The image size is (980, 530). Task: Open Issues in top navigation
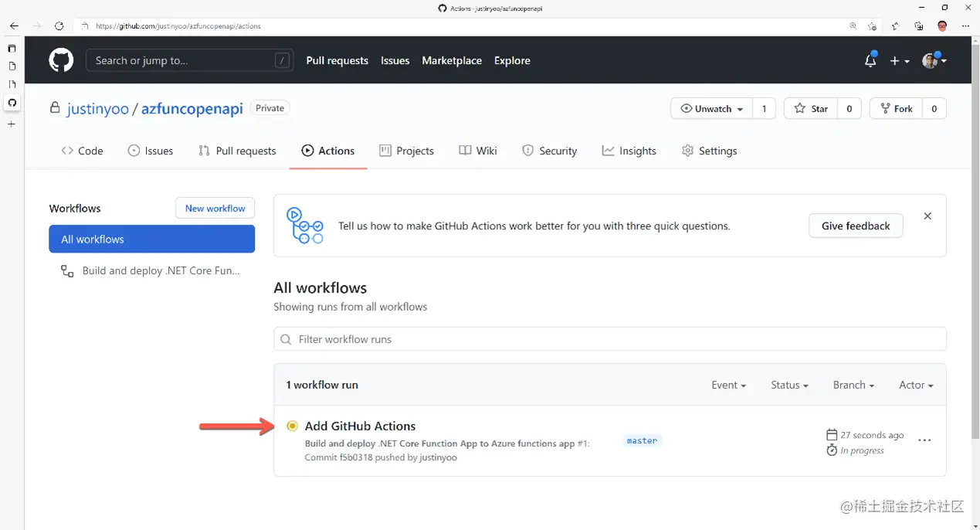[395, 60]
